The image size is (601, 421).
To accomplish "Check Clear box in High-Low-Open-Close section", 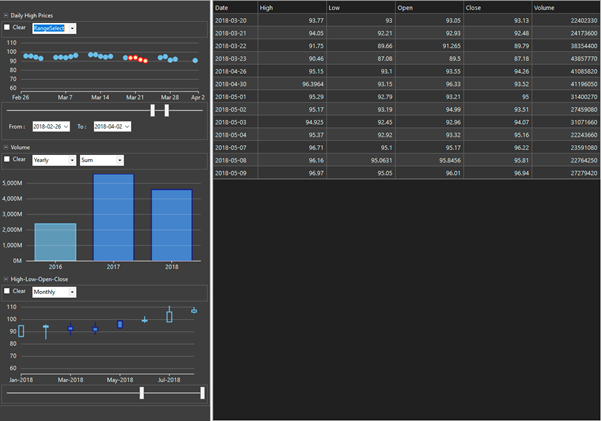I will pyautogui.click(x=8, y=291).
